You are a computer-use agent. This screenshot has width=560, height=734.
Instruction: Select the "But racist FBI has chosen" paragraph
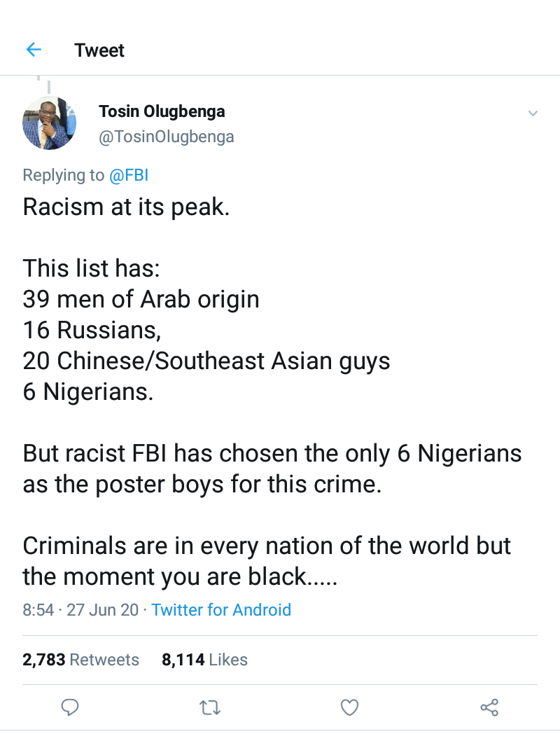click(x=272, y=469)
